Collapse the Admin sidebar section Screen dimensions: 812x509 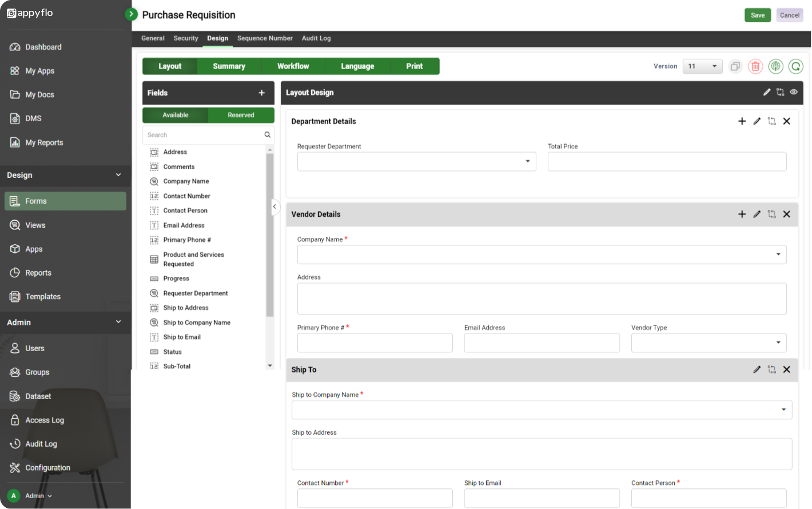click(118, 322)
